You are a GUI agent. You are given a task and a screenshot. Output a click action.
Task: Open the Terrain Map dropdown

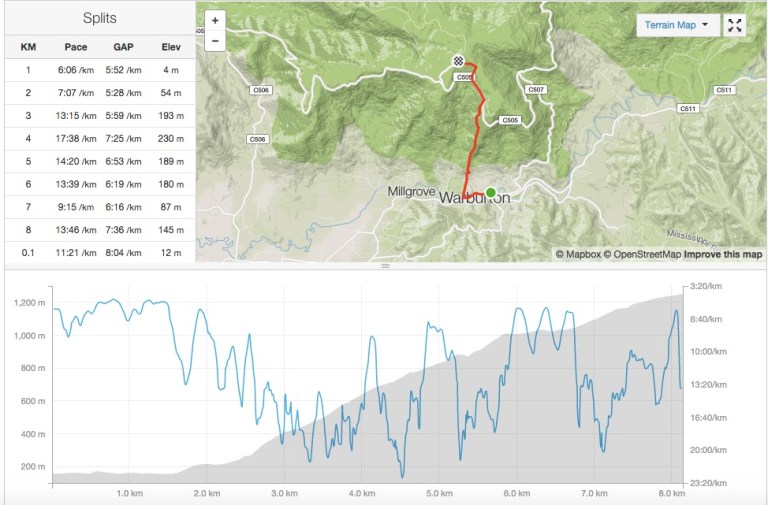point(677,26)
